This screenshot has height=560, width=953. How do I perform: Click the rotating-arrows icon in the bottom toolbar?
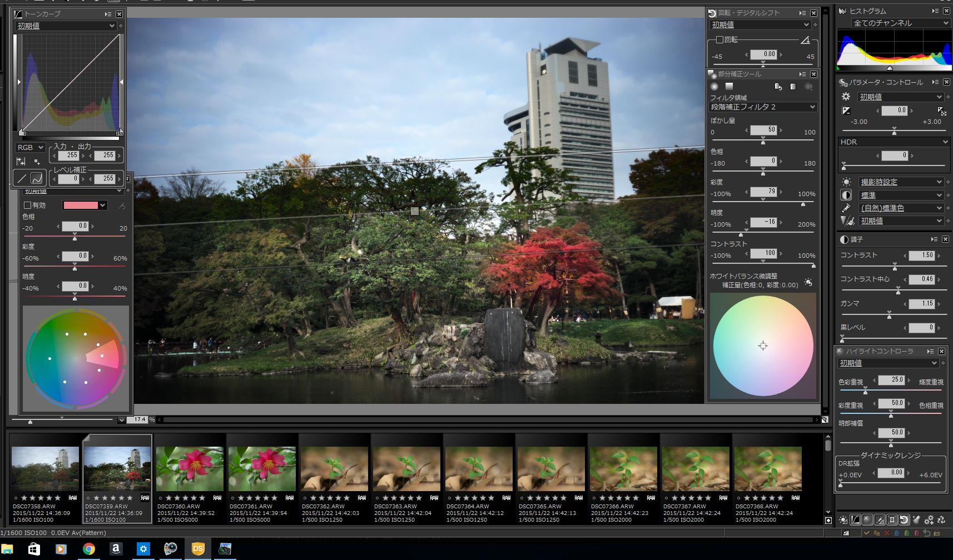[x=941, y=520]
